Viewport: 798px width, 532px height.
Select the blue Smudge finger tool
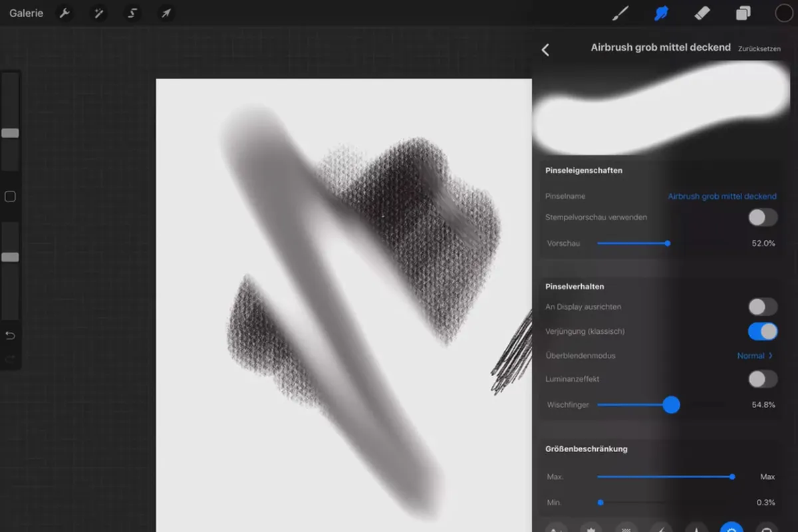click(x=661, y=13)
